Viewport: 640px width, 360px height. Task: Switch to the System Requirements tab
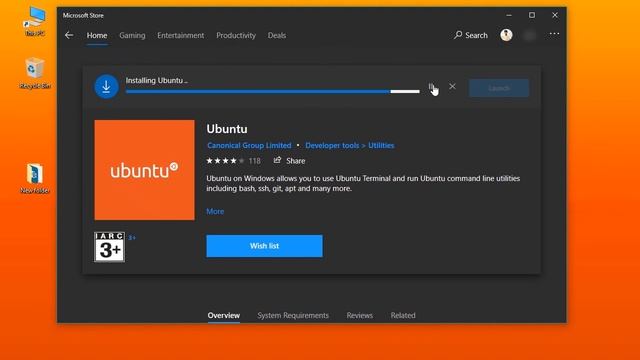point(293,316)
